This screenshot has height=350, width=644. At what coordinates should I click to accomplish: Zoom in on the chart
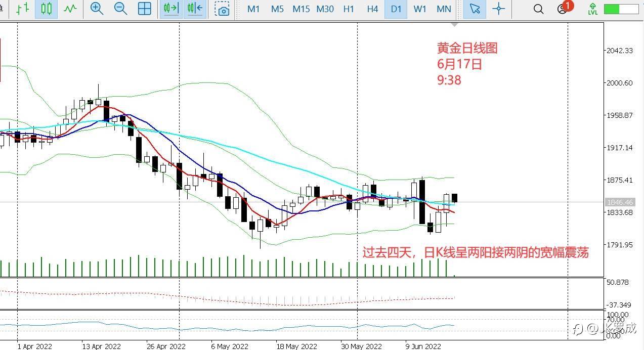coord(96,9)
